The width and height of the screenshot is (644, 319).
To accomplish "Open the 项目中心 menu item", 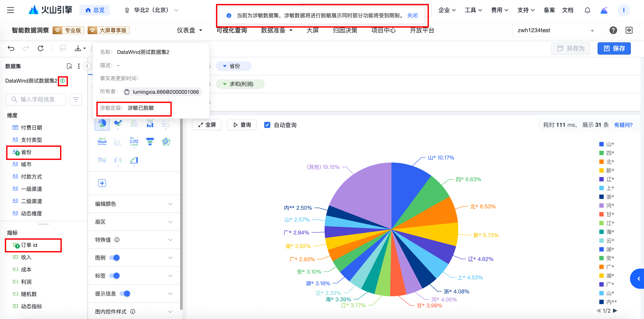I will (x=383, y=30).
